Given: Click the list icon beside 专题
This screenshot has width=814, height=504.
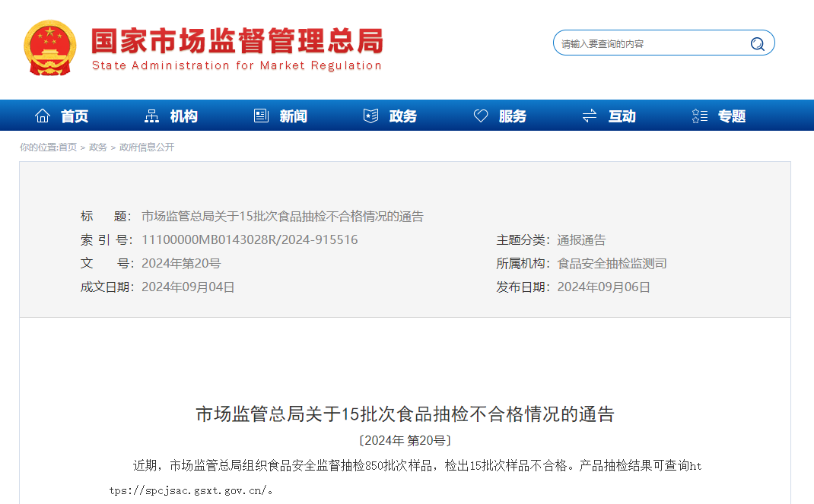Looking at the screenshot, I should [x=700, y=116].
